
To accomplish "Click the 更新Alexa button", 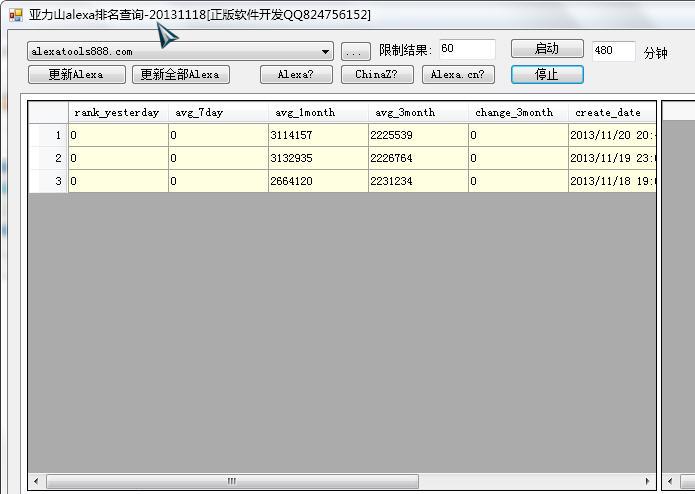I will 77,74.
